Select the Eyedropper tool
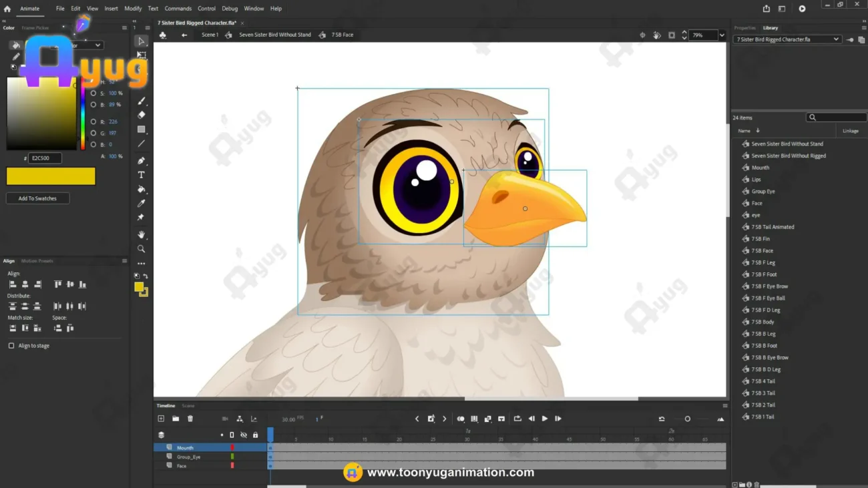Image resolution: width=868 pixels, height=488 pixels. click(x=142, y=204)
